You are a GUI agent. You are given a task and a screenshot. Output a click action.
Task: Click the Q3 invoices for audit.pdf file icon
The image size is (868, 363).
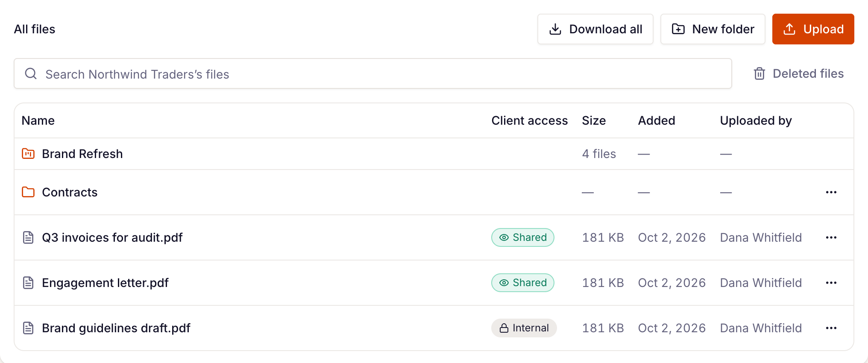point(28,237)
